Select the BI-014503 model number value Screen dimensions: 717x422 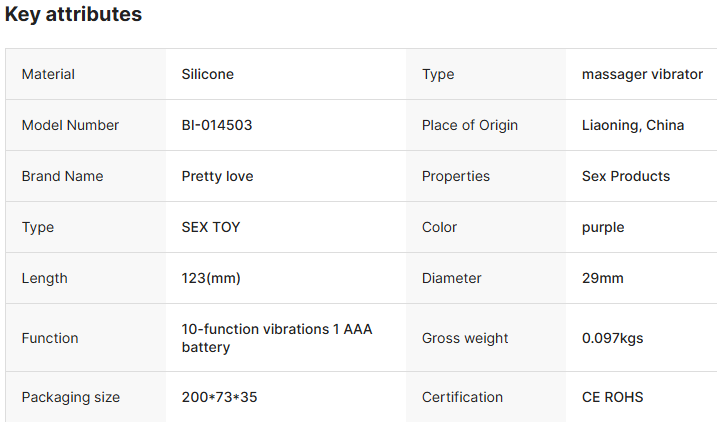[217, 125]
